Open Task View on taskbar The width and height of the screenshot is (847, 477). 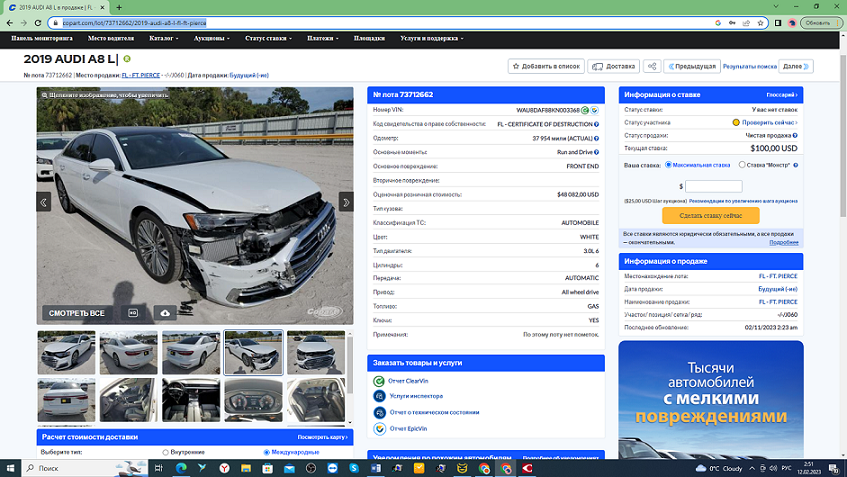158,468
